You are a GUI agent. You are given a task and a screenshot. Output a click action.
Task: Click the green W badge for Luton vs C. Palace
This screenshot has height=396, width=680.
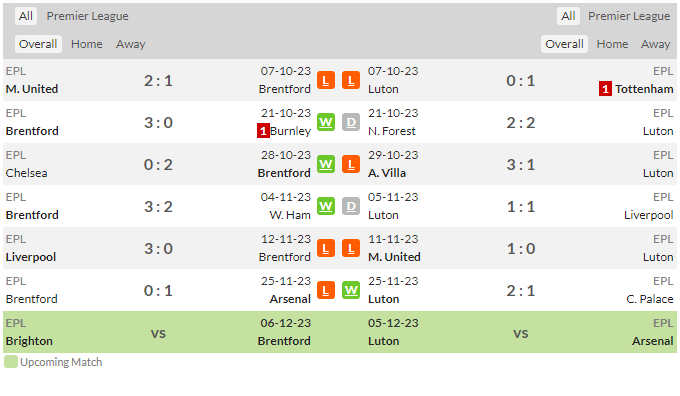click(x=351, y=290)
